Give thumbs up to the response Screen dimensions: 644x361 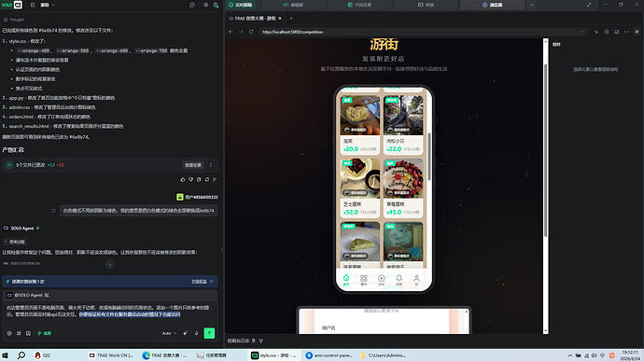pyautogui.click(x=183, y=179)
